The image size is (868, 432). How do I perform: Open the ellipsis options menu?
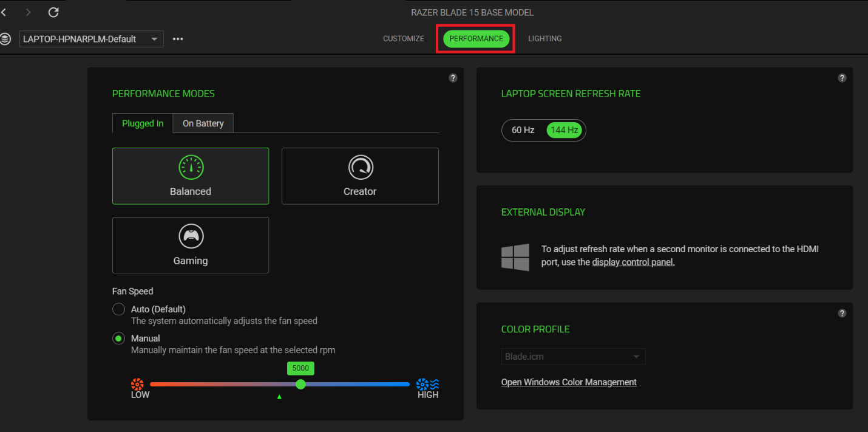178,38
